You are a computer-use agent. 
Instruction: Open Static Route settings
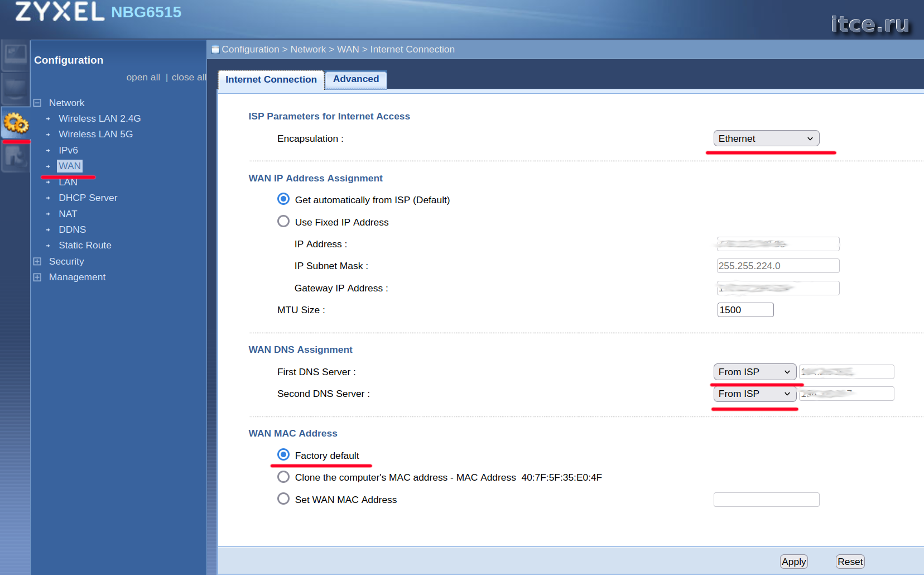(85, 245)
